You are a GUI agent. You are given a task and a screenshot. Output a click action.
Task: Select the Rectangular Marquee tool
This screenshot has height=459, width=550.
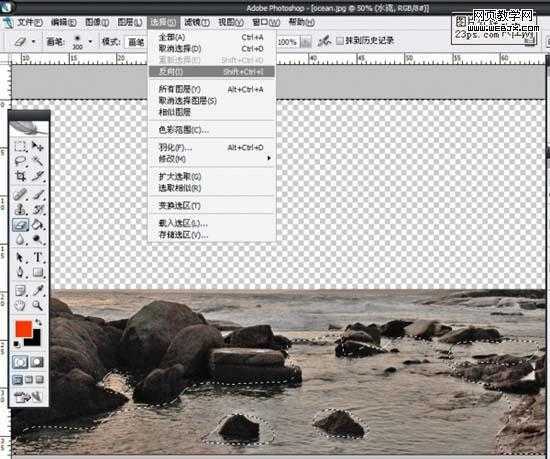click(x=20, y=146)
